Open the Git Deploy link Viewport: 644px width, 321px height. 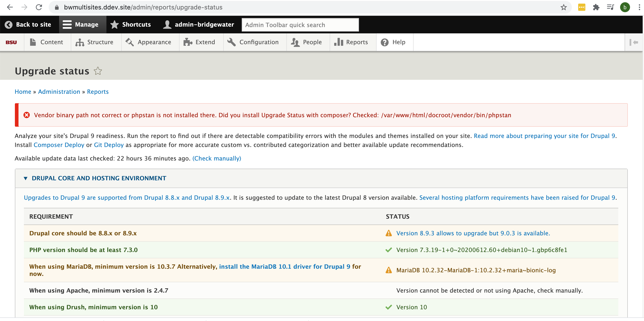pyautogui.click(x=109, y=145)
